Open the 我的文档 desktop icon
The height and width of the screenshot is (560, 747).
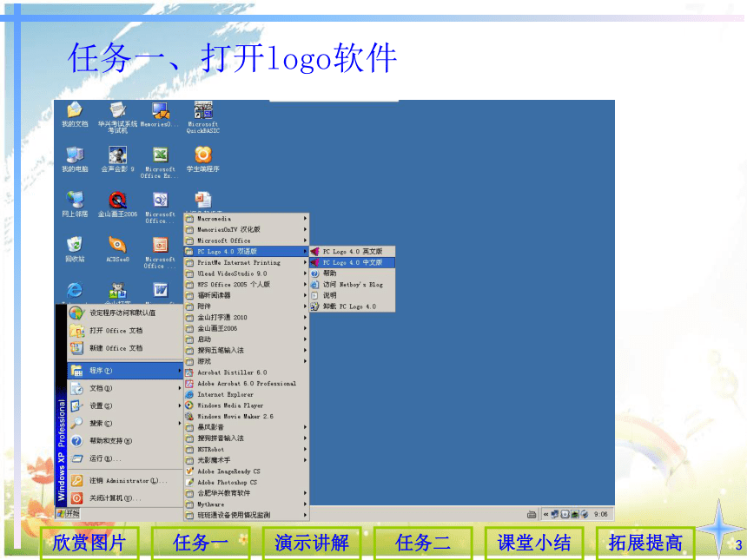[75, 115]
